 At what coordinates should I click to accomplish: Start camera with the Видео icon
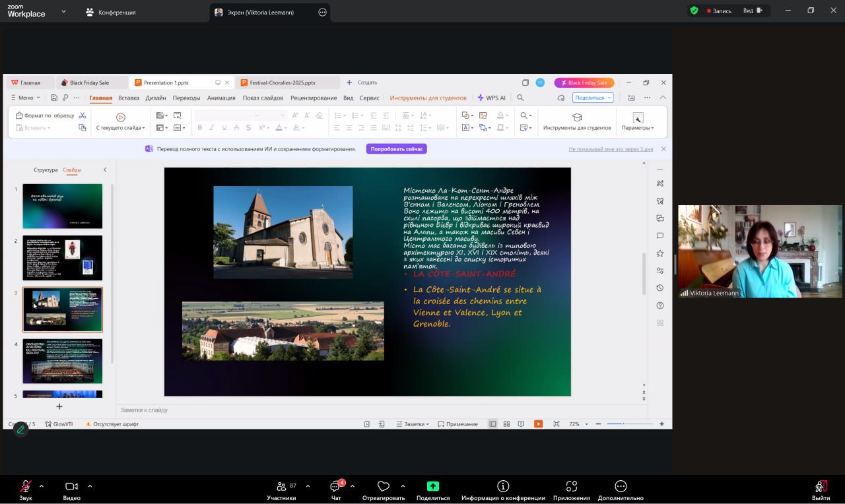(x=71, y=486)
